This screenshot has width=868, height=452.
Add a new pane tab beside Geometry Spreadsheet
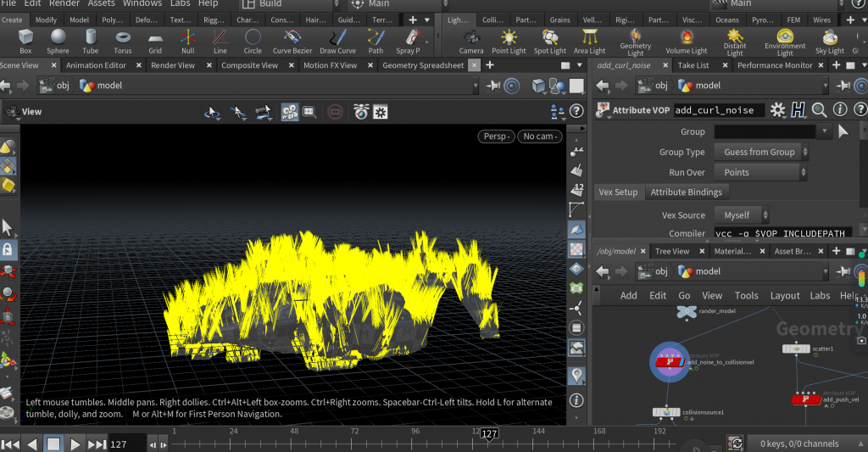[x=490, y=65]
